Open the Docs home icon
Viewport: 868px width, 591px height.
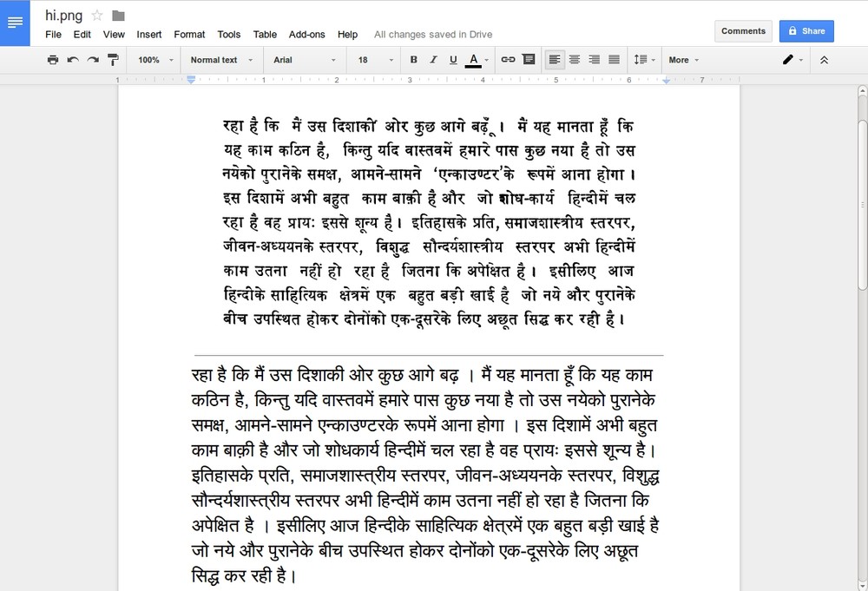pos(16,22)
